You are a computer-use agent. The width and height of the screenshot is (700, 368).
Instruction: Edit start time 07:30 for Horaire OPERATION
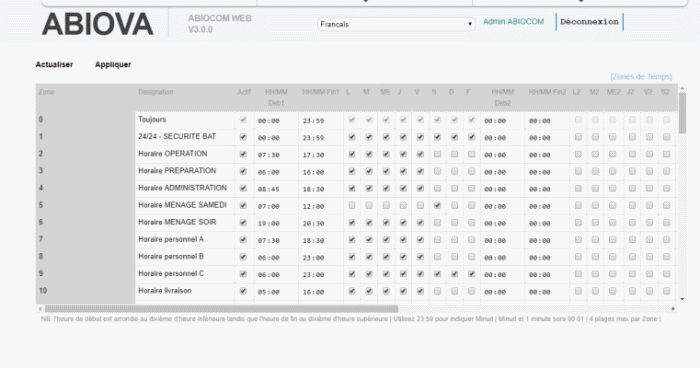click(276, 155)
